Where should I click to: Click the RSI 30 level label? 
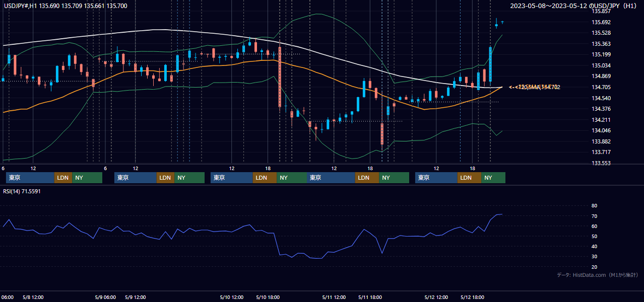(x=594, y=257)
